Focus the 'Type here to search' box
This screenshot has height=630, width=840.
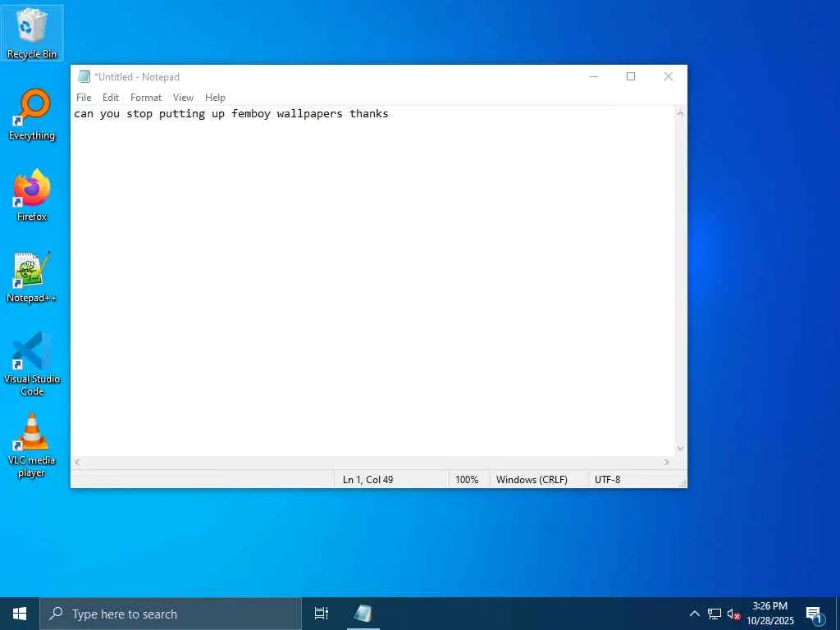(171, 614)
